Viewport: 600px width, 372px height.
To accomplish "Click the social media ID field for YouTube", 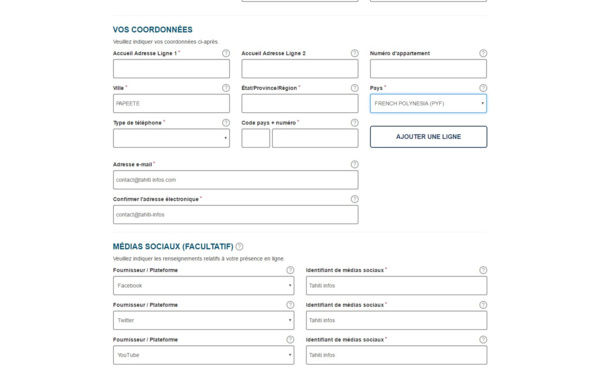I will (x=396, y=355).
